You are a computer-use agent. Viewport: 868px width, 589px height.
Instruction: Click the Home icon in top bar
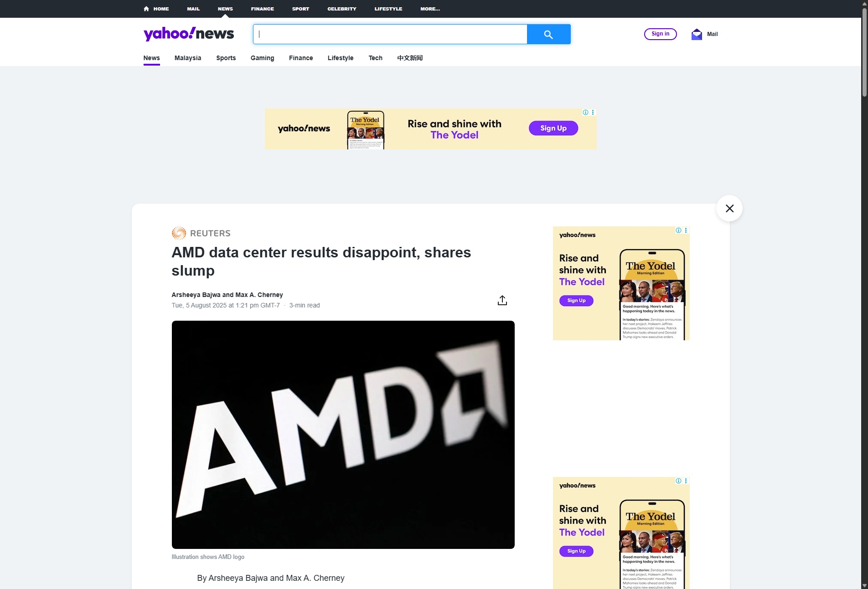coord(146,9)
